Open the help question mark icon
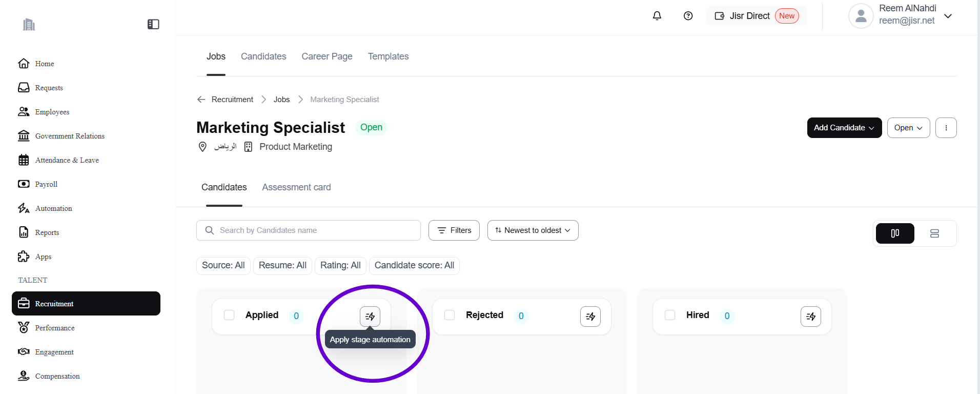Viewport: 980px width, 394px height. 688,16
